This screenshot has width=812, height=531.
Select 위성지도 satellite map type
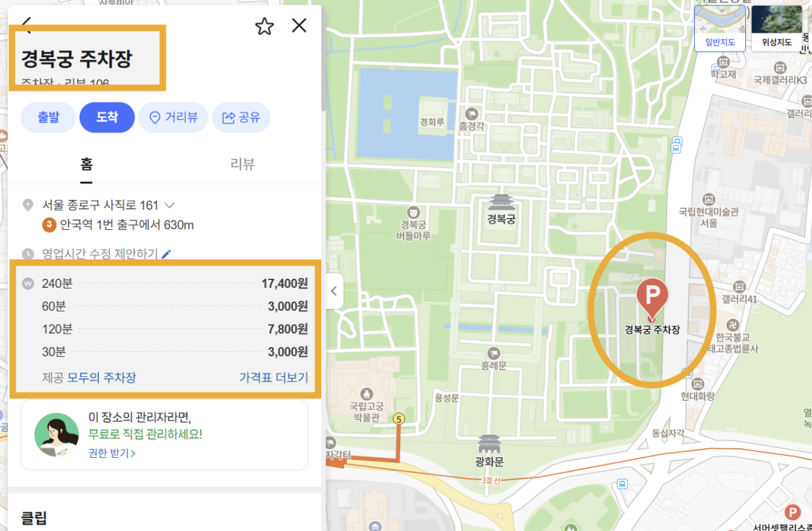point(776,29)
